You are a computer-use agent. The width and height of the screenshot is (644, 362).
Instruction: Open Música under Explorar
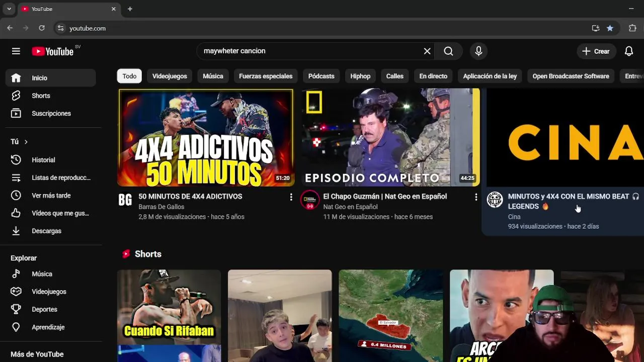point(50,274)
